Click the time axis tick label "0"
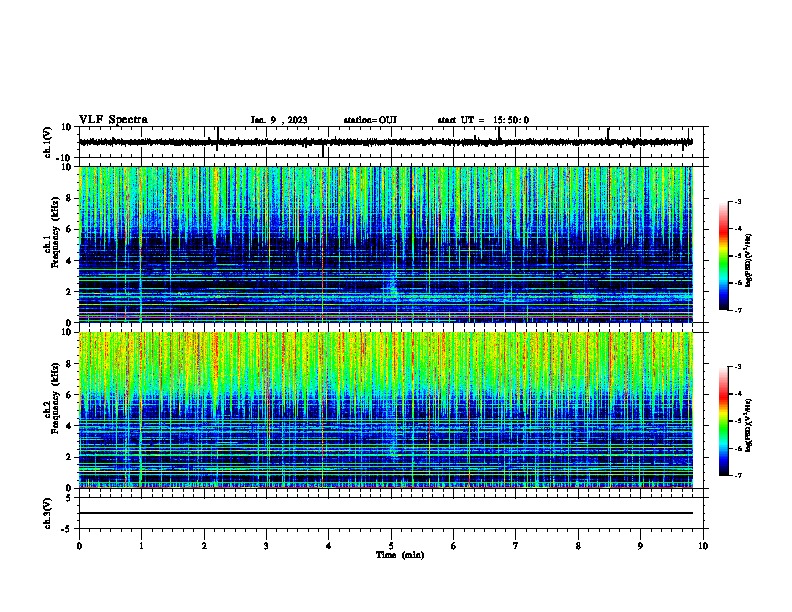792x612 pixels. tap(79, 546)
